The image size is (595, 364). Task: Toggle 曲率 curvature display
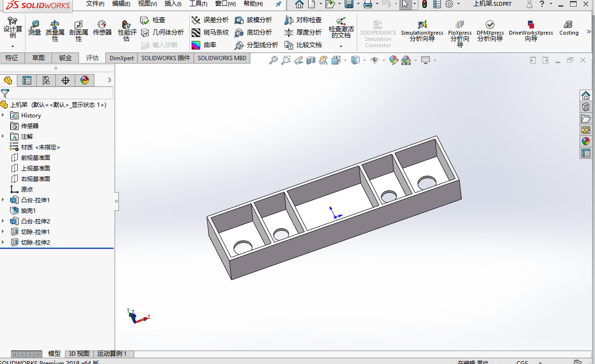pyautogui.click(x=204, y=45)
